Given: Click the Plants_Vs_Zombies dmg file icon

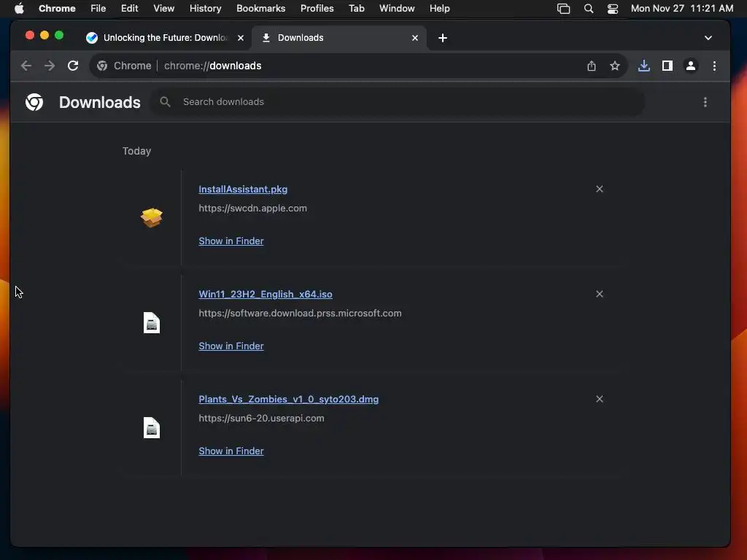Looking at the screenshot, I should [152, 427].
